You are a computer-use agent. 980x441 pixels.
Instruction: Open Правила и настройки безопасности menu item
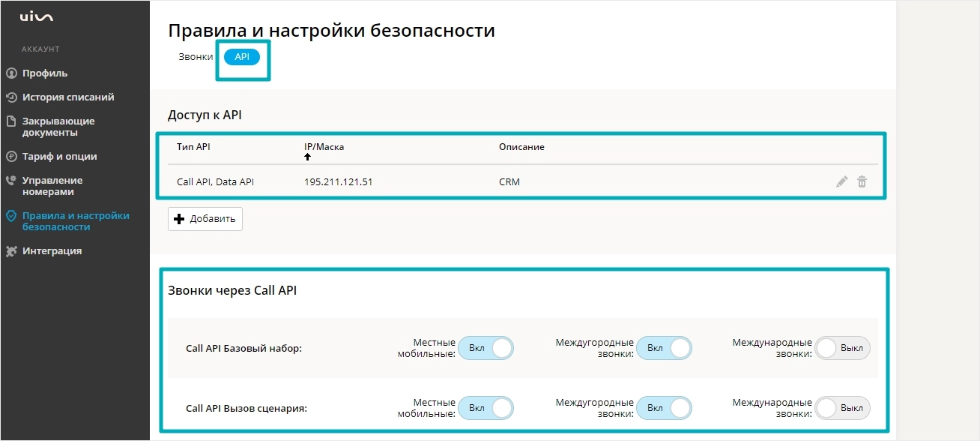pyautogui.click(x=75, y=221)
